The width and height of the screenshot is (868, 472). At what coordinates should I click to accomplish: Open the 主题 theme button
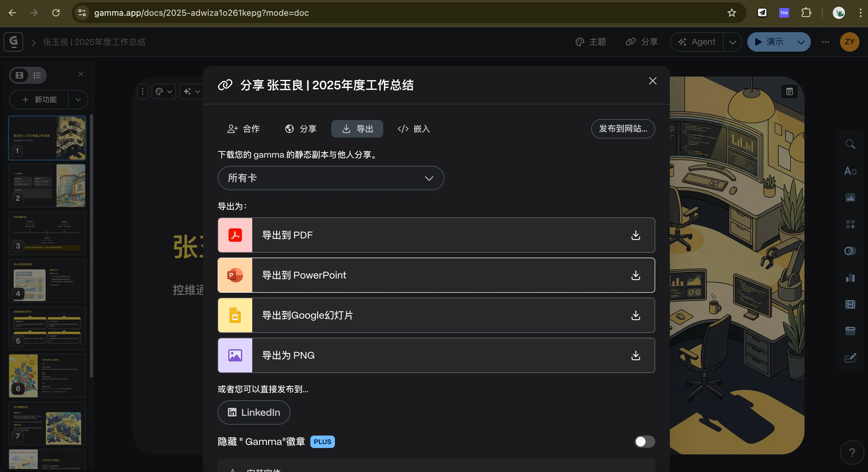pyautogui.click(x=591, y=42)
